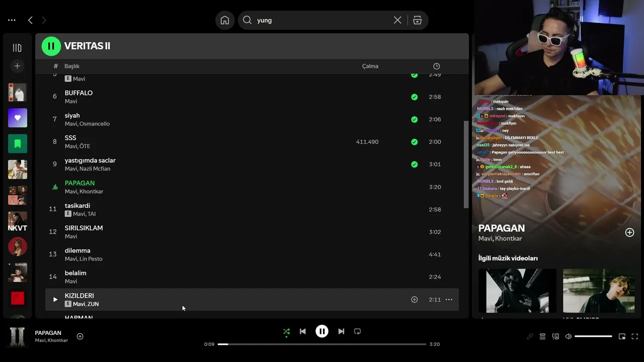Image resolution: width=644 pixels, height=362 pixels.
Task: Open PAPAGAN title in Now Playing panel
Action: click(x=502, y=228)
